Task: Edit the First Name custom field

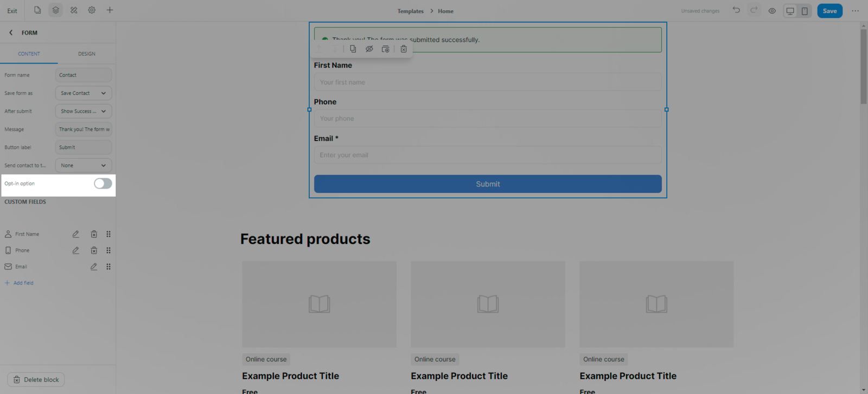Action: tap(76, 234)
